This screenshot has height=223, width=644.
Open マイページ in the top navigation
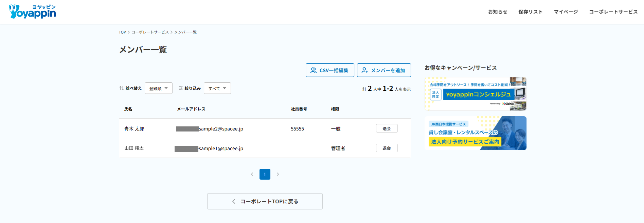pyautogui.click(x=566, y=12)
